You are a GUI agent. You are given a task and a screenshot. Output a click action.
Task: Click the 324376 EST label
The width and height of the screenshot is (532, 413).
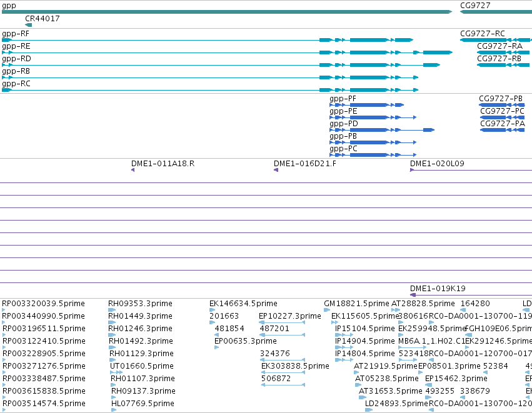pos(275,354)
